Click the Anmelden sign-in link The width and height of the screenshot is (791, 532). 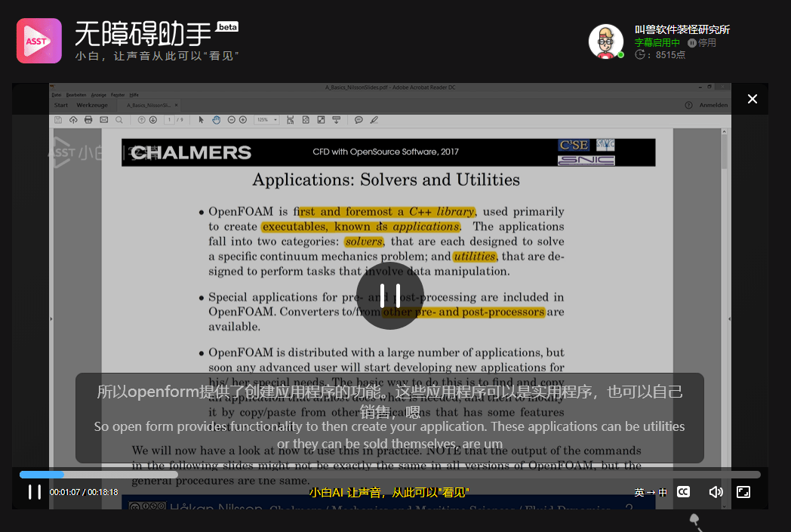[x=713, y=106]
